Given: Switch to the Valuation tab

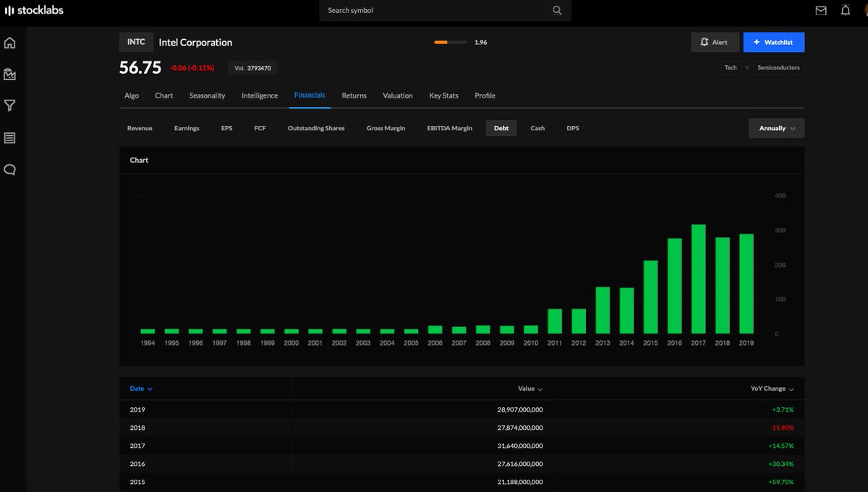Looking at the screenshot, I should point(398,96).
